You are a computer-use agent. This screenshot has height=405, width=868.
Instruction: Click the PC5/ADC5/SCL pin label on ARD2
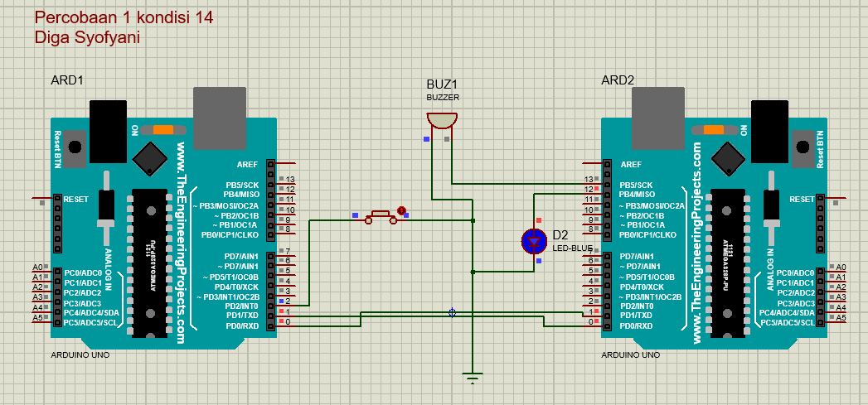(x=788, y=323)
